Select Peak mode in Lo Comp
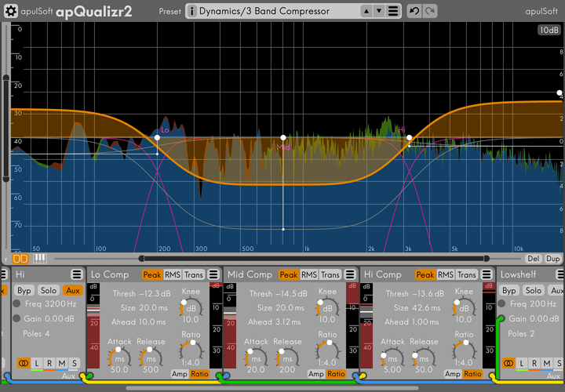The image size is (565, 392). point(152,274)
